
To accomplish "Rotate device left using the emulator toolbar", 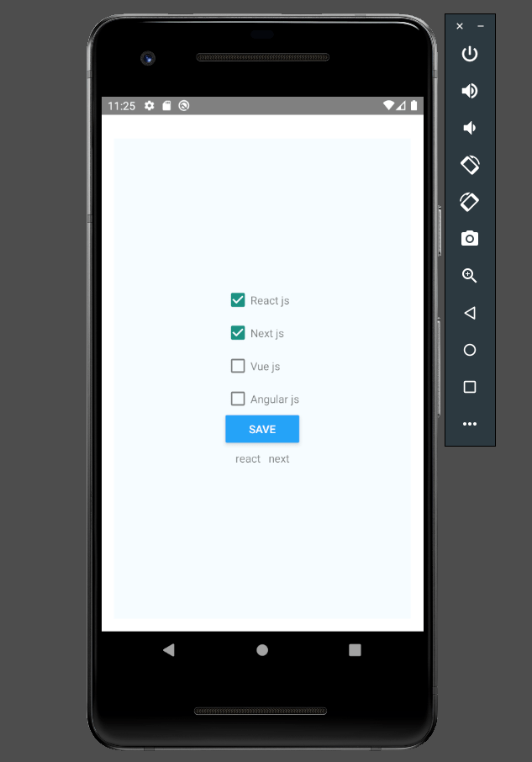I will click(x=470, y=165).
